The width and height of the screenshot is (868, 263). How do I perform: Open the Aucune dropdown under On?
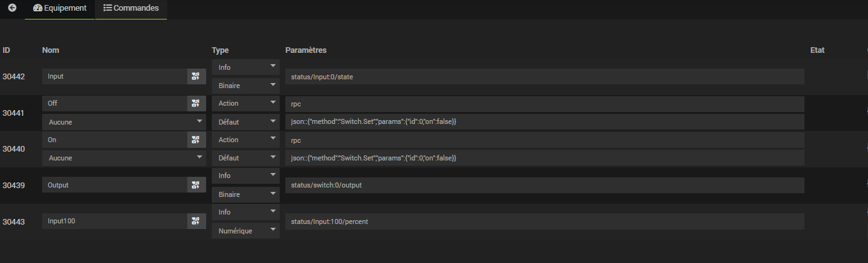124,158
